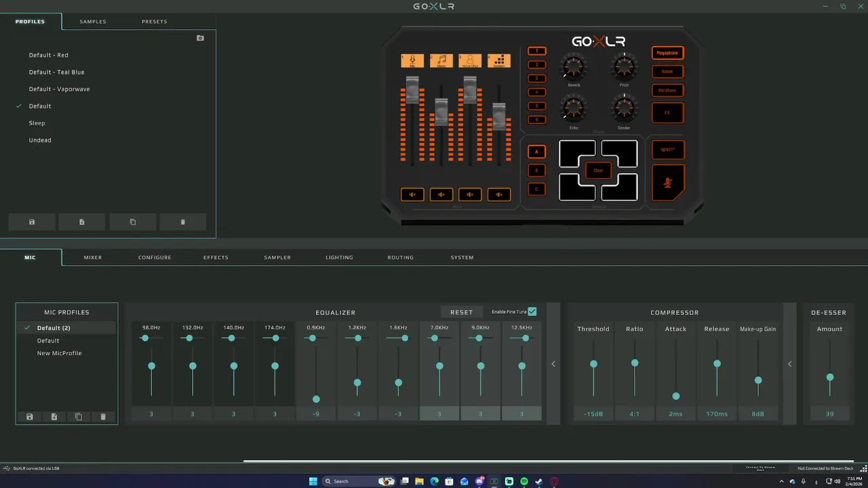The width and height of the screenshot is (868, 488).
Task: Open the Effects tab
Action: [x=216, y=258]
